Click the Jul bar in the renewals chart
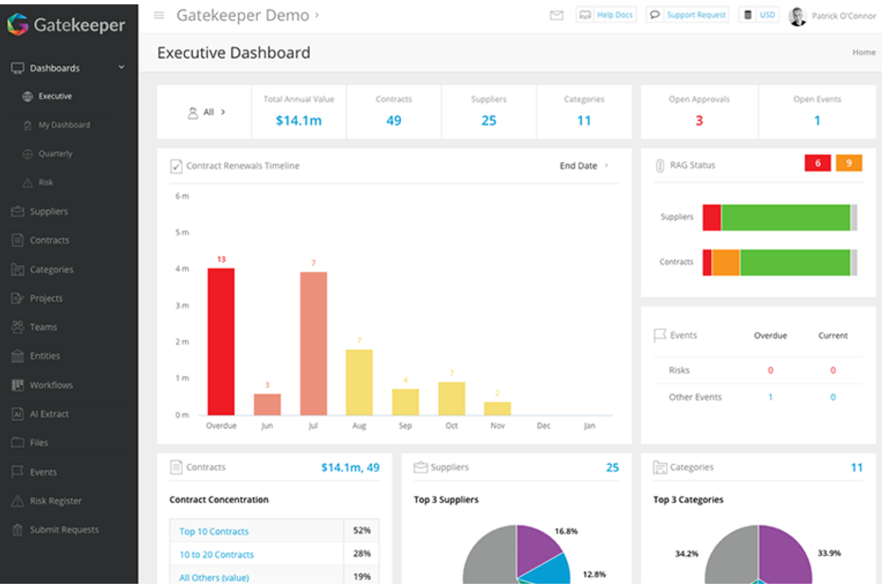The image size is (882, 588). point(313,343)
